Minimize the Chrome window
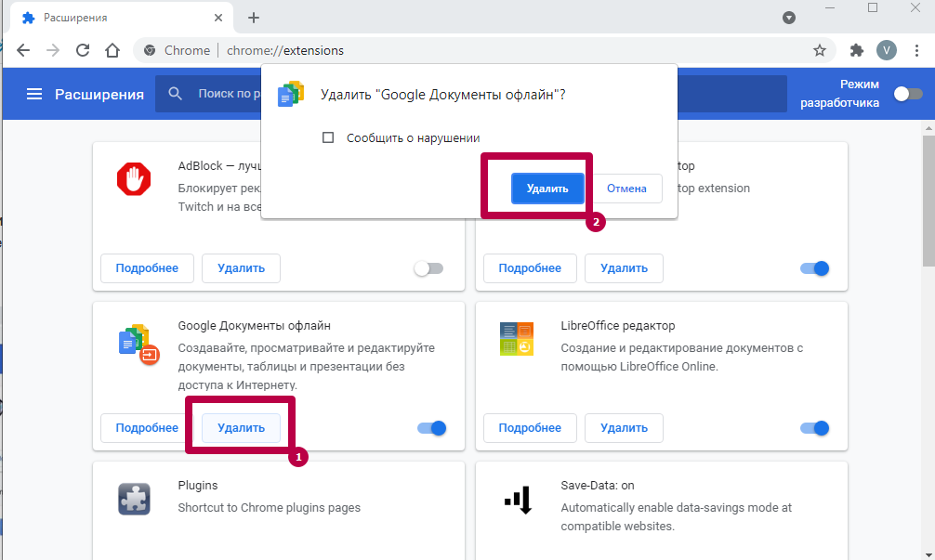The image size is (935, 560). tap(829, 7)
